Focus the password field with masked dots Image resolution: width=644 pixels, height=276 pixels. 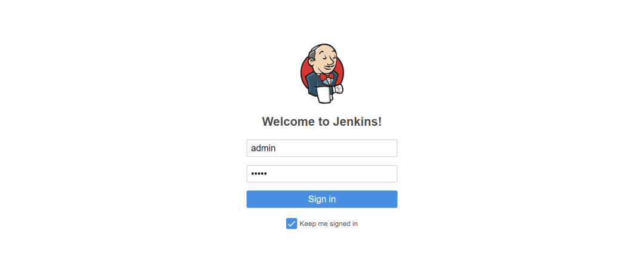pos(322,173)
